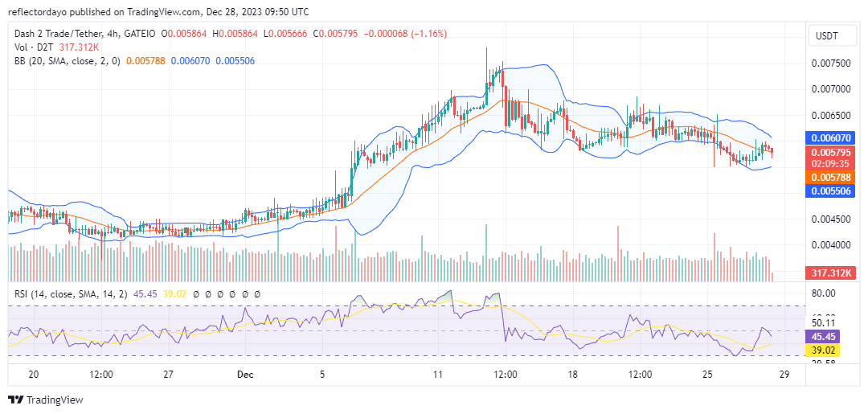Click the blue 0.006070 price axis label

829,137
